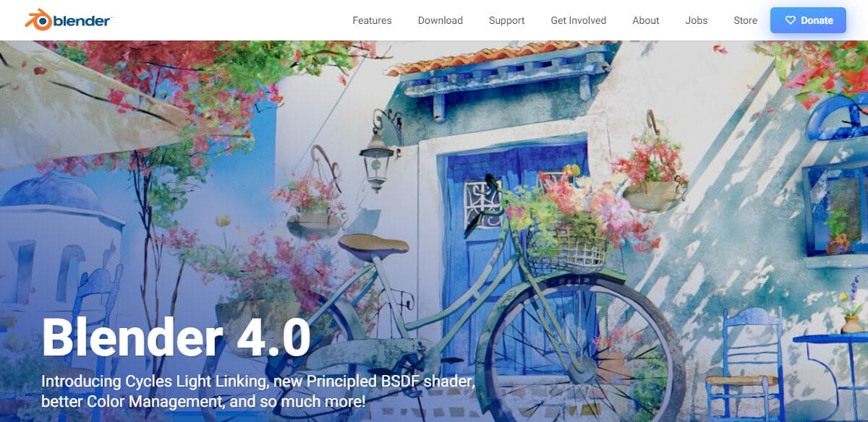
Task: Click the blender wordmark text
Action: (x=82, y=20)
